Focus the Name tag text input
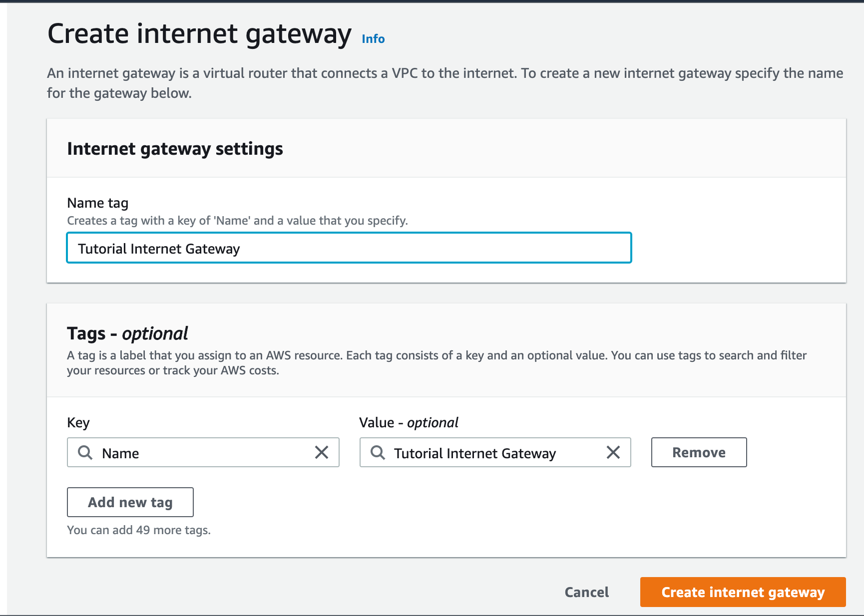864x616 pixels. [349, 248]
